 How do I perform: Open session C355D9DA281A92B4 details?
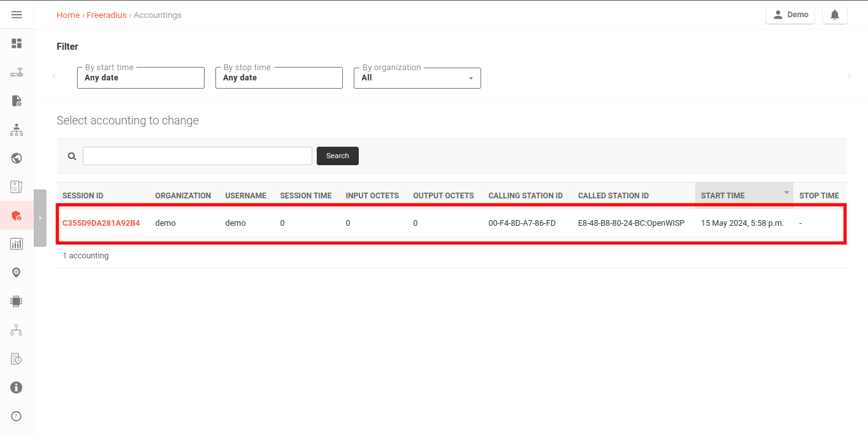tap(100, 223)
